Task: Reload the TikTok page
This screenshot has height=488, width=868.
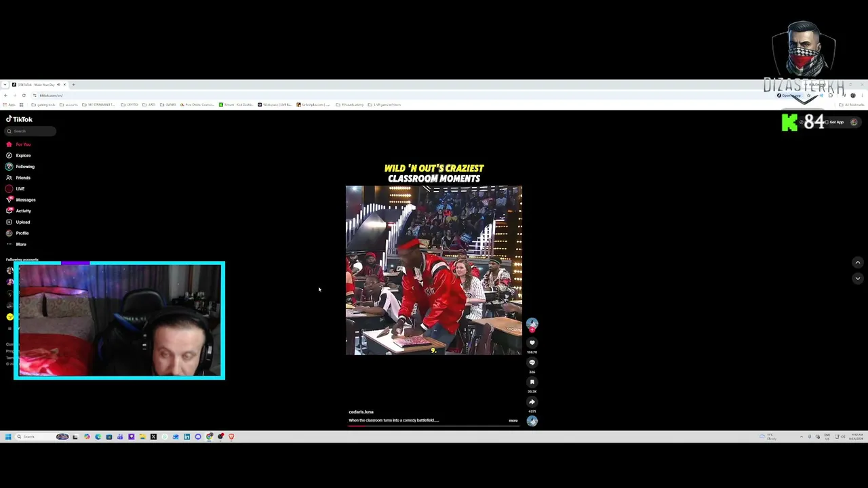Action: pos(24,96)
